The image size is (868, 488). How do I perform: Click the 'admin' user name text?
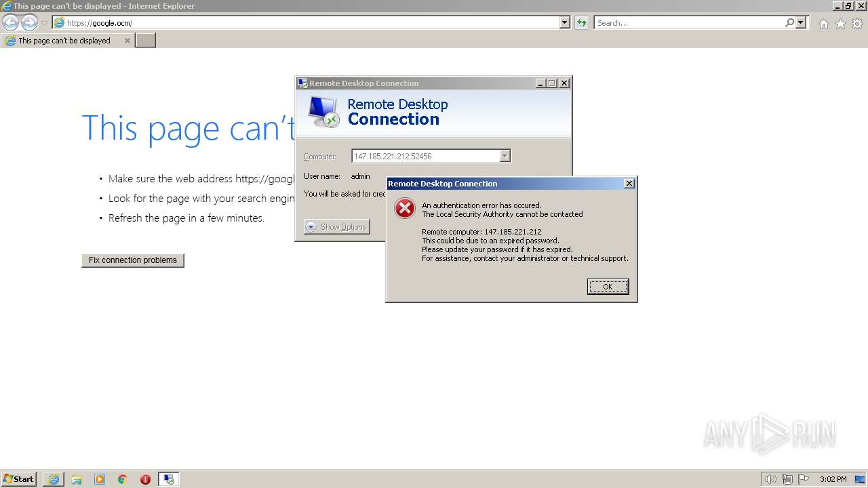point(360,176)
